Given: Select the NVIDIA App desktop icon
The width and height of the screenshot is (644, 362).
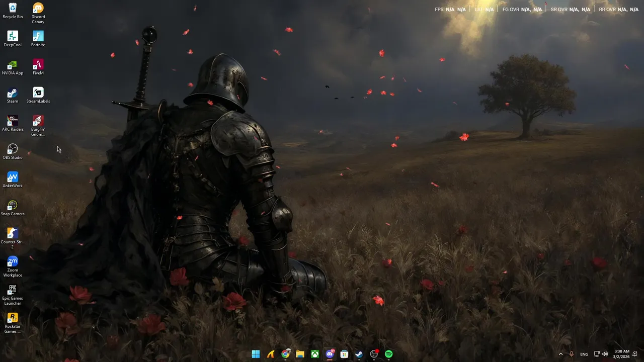Looking at the screenshot, I should 13,67.
